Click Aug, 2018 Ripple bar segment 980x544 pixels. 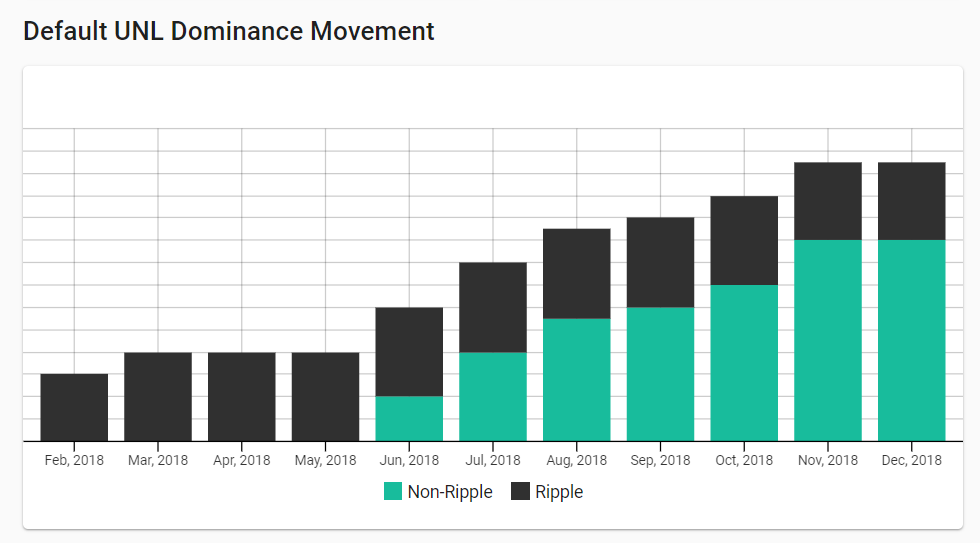pos(577,274)
